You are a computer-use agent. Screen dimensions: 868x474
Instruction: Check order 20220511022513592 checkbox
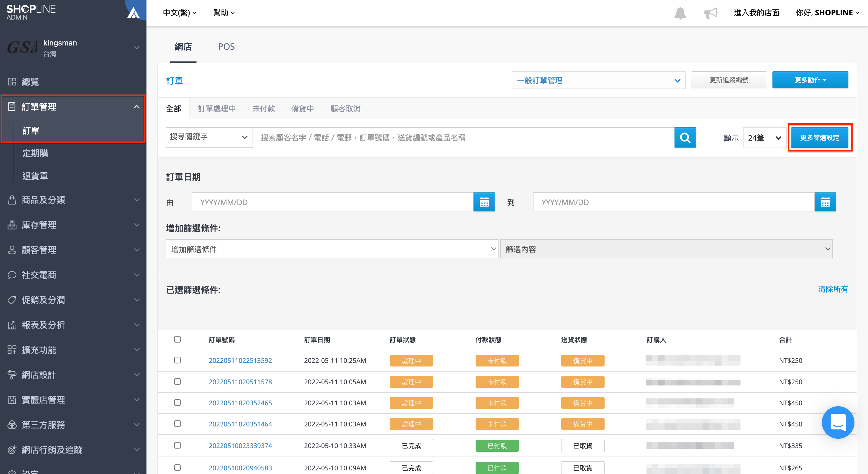[177, 360]
